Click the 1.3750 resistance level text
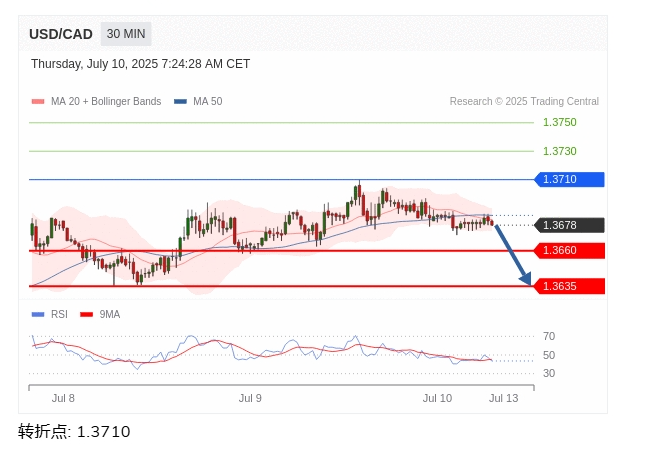645x454 pixels. click(x=559, y=122)
